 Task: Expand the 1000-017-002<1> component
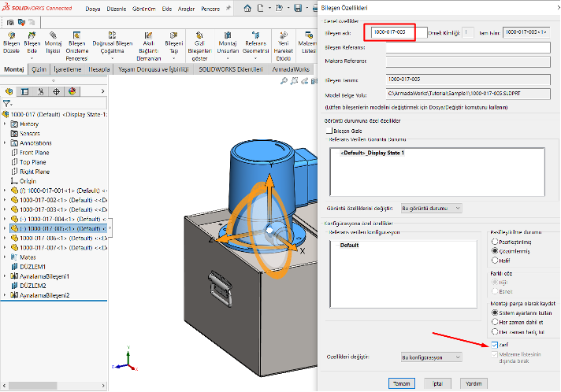tap(5, 200)
